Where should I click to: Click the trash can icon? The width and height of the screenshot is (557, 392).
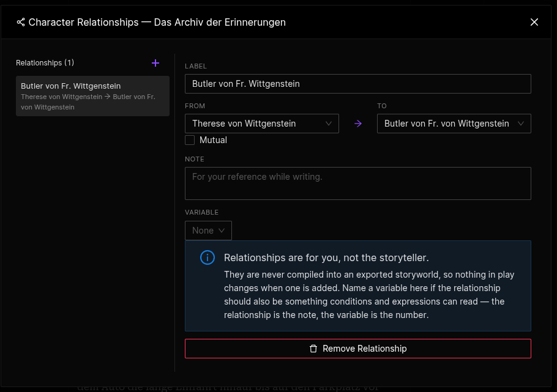313,349
